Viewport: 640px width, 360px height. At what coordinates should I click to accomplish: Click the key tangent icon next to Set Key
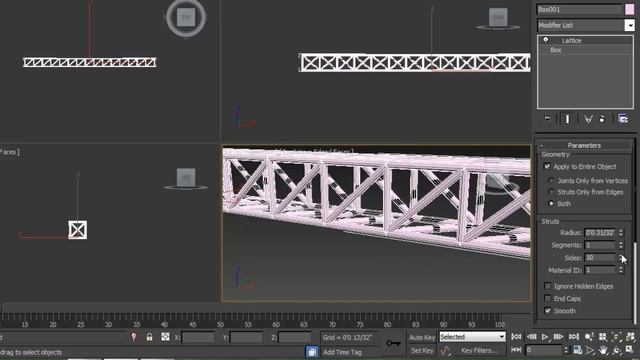pos(445,351)
